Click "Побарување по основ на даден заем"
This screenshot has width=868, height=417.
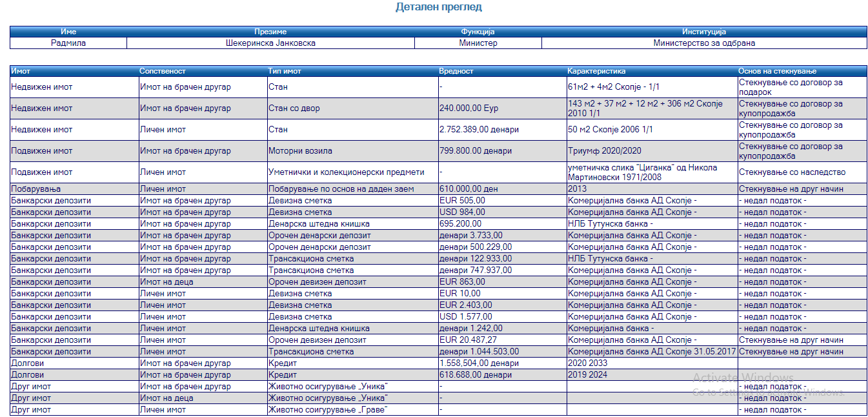(x=353, y=189)
